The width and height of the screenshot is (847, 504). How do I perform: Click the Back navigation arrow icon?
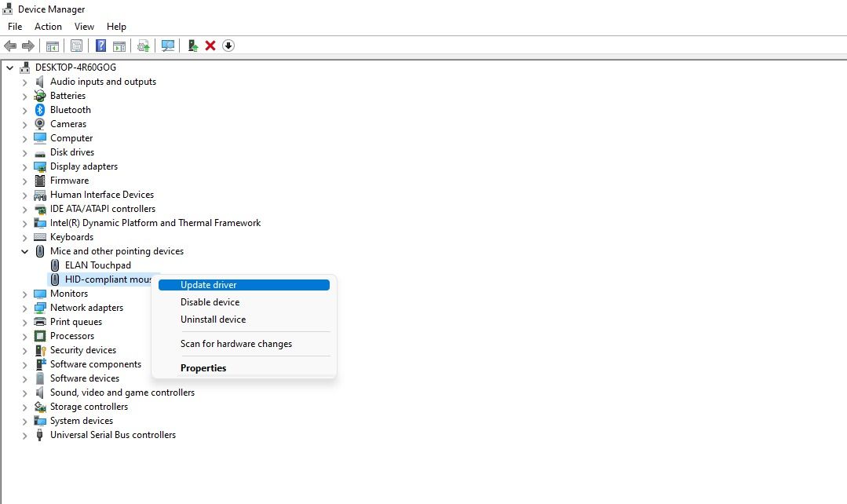pos(10,45)
